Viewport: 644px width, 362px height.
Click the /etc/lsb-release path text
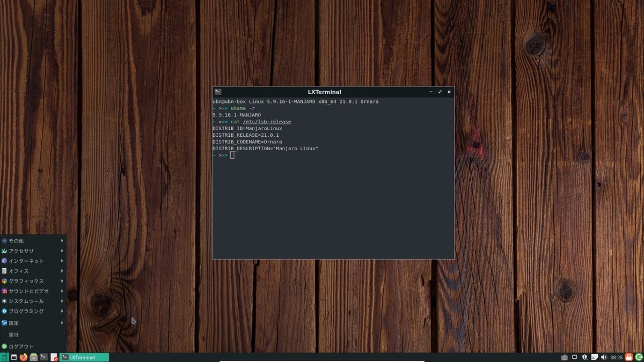tap(267, 122)
